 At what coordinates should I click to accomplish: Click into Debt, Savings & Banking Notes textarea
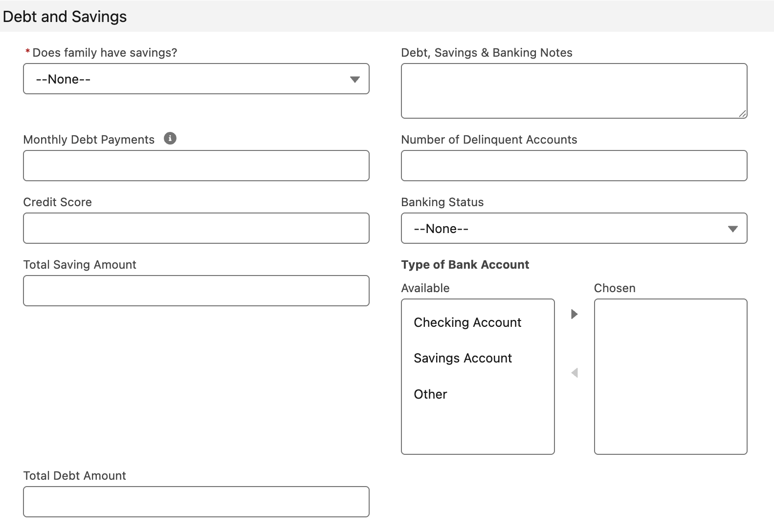click(574, 91)
